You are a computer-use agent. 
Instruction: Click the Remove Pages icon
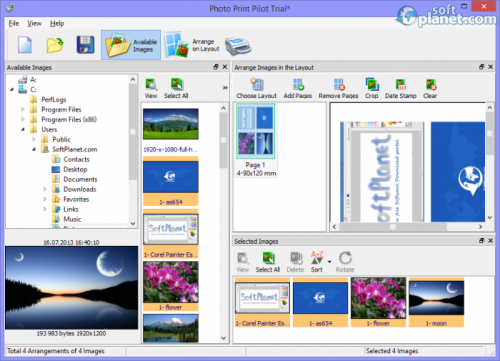click(338, 88)
